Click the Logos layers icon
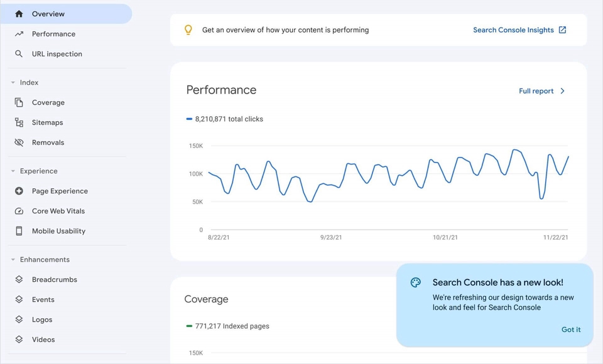Image resolution: width=603 pixels, height=364 pixels. pos(19,319)
